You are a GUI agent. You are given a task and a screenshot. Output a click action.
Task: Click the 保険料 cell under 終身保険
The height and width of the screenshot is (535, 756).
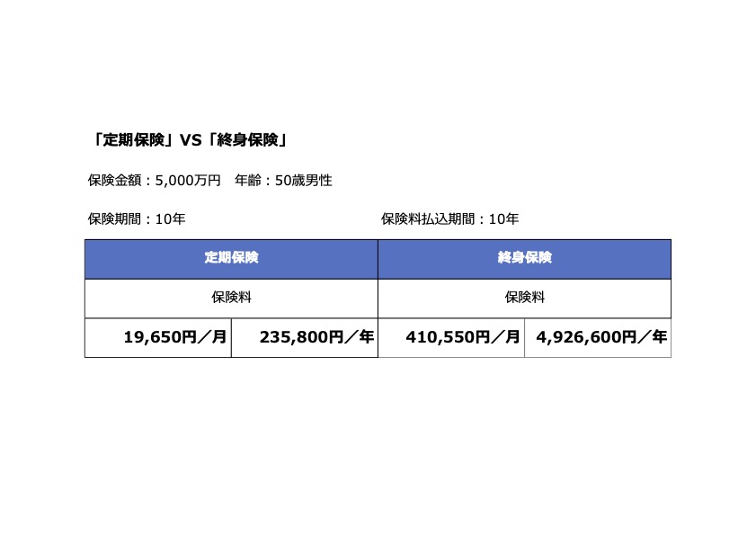(x=525, y=299)
